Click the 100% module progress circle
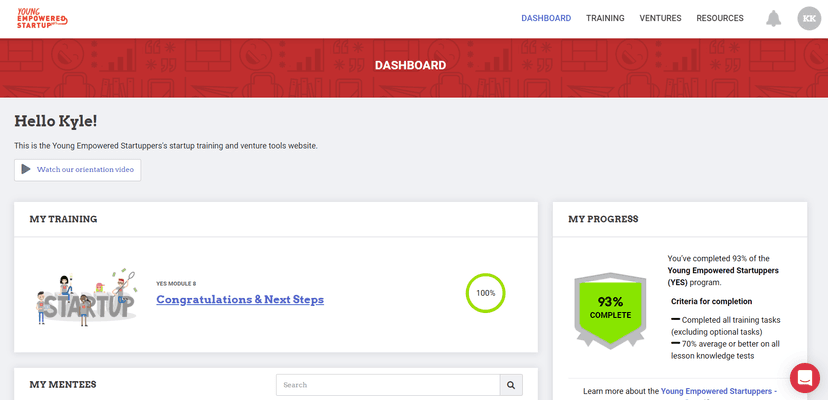The width and height of the screenshot is (828, 400). 485,293
